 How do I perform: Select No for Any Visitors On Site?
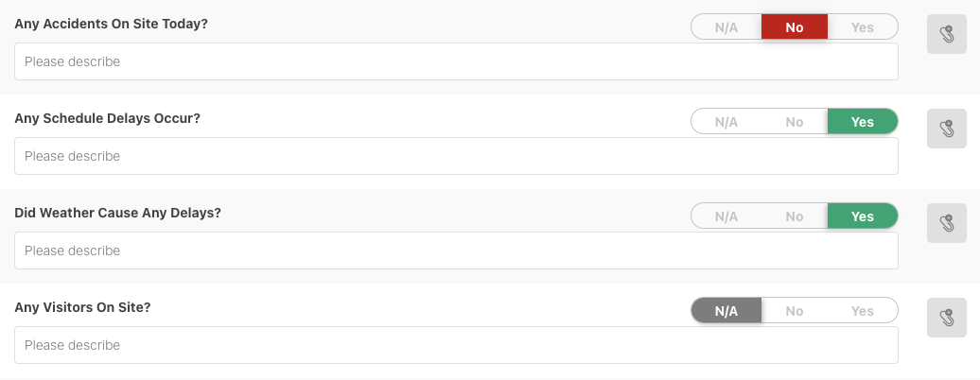click(795, 311)
